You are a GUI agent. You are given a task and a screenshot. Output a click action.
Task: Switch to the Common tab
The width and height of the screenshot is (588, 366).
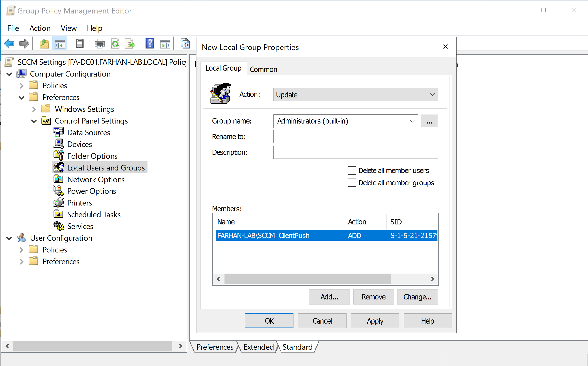263,69
